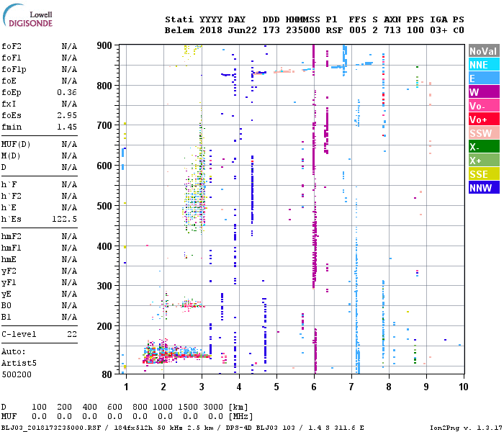Select the SSW legend swatch
This screenshot has height=432, width=504.
(x=484, y=133)
